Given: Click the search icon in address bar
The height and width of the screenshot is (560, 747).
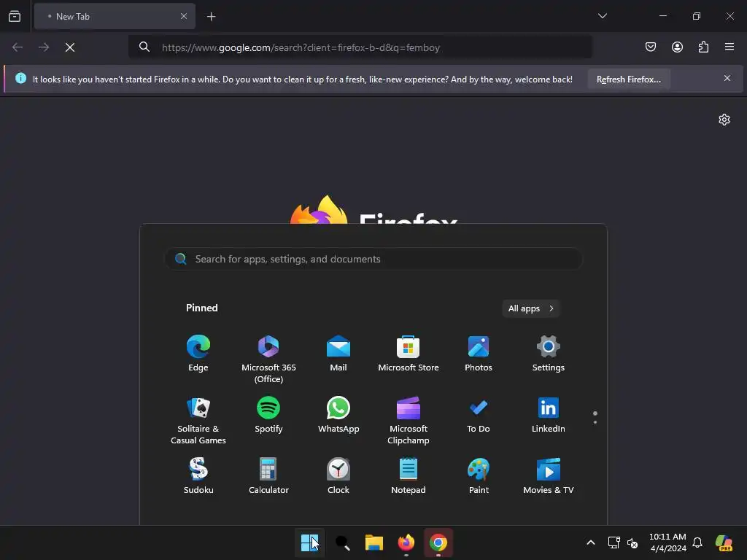Looking at the screenshot, I should [144, 47].
